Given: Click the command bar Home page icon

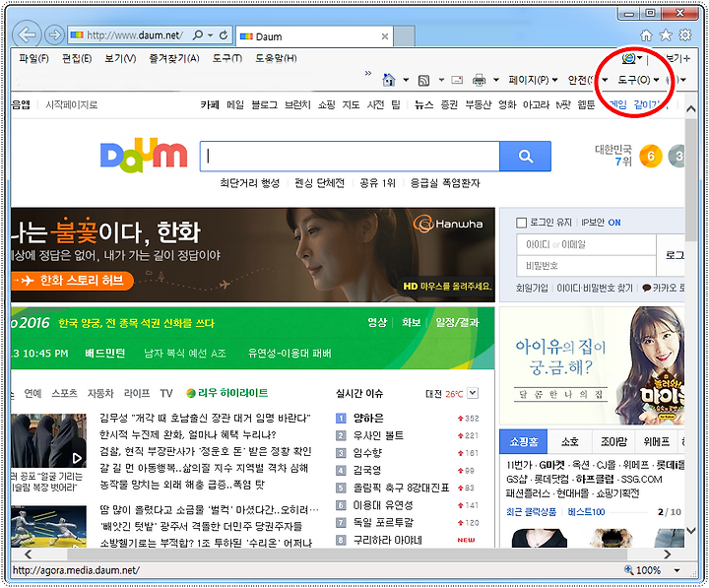Looking at the screenshot, I should pyautogui.click(x=388, y=80).
